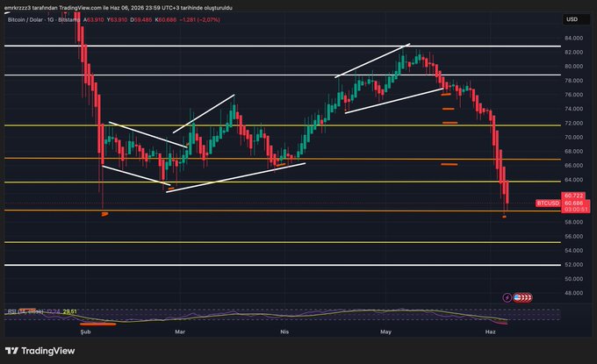
Task: Click the TradingView logo
Action: [40, 351]
